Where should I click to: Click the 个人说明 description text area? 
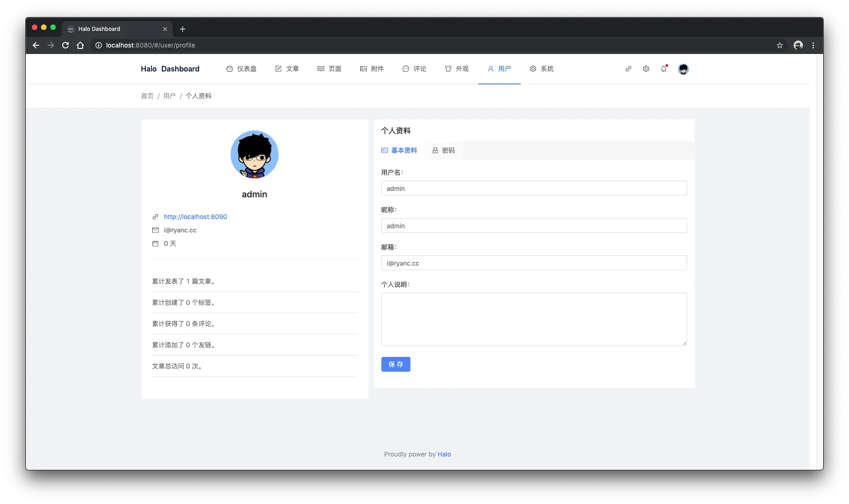534,319
